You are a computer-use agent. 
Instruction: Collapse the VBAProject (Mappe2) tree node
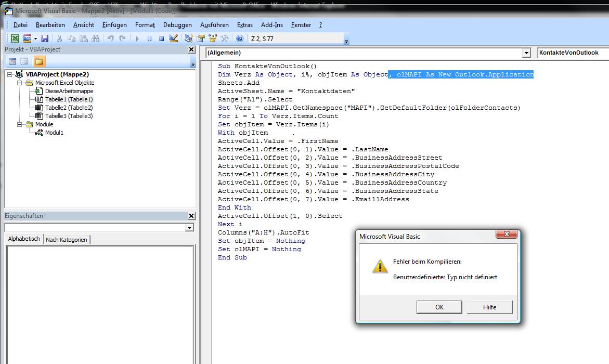pyautogui.click(x=10, y=74)
